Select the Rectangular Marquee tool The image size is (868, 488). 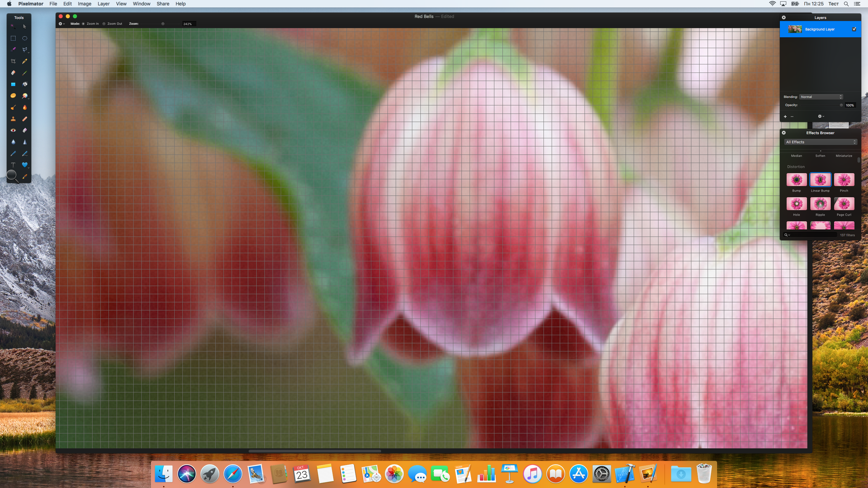click(x=13, y=38)
